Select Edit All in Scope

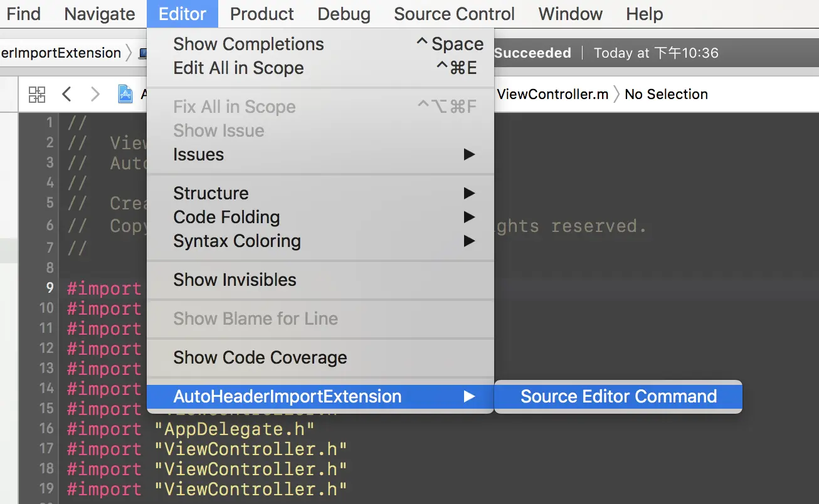[238, 68]
